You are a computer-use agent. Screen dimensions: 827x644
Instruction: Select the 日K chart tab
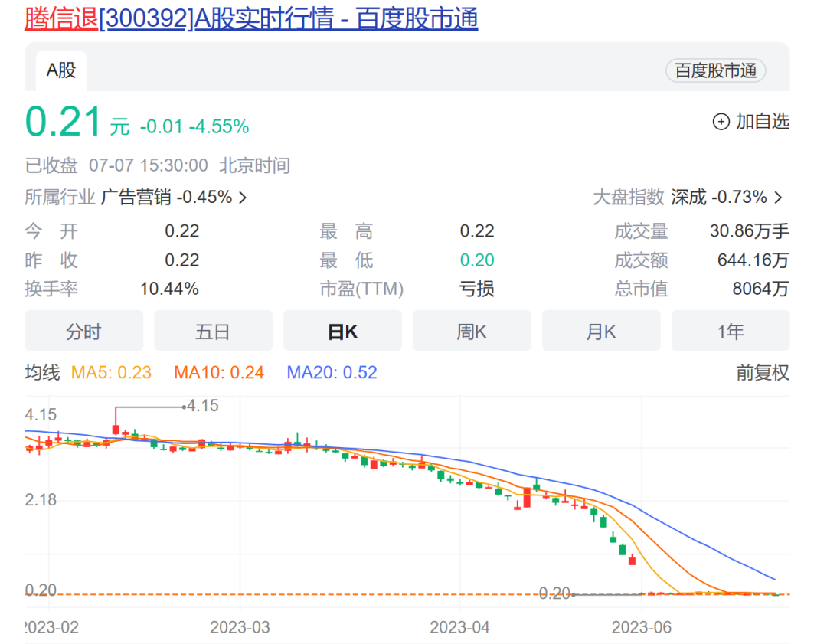pos(342,332)
